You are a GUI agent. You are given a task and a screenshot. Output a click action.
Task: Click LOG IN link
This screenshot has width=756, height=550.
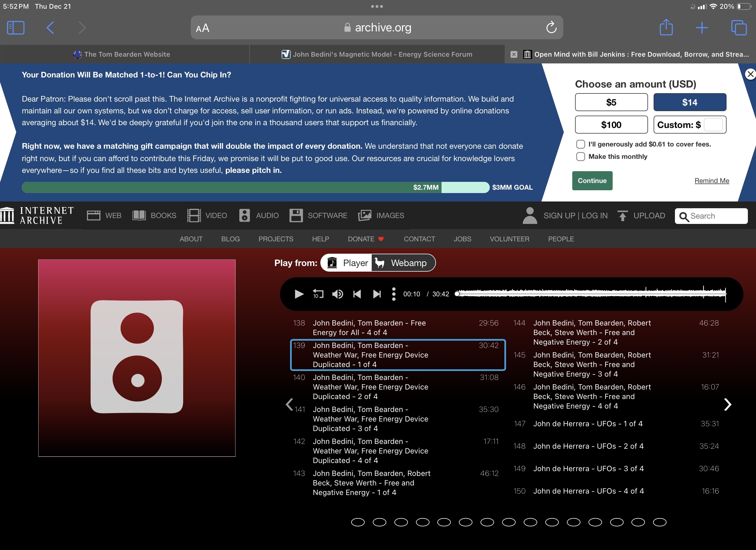point(594,216)
